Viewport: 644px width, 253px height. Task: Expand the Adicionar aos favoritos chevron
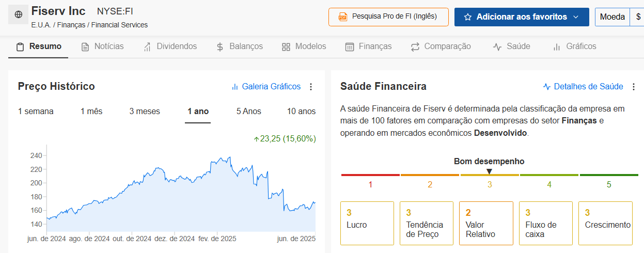(576, 17)
